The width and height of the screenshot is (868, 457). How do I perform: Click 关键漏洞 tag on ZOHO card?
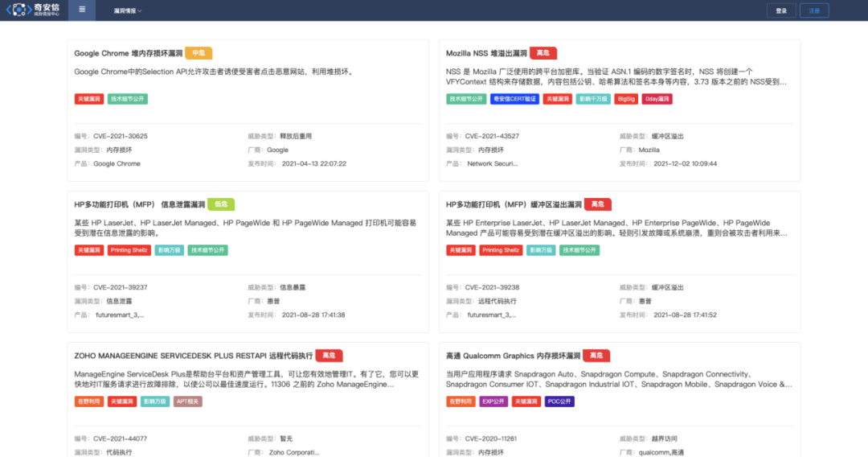coord(122,401)
